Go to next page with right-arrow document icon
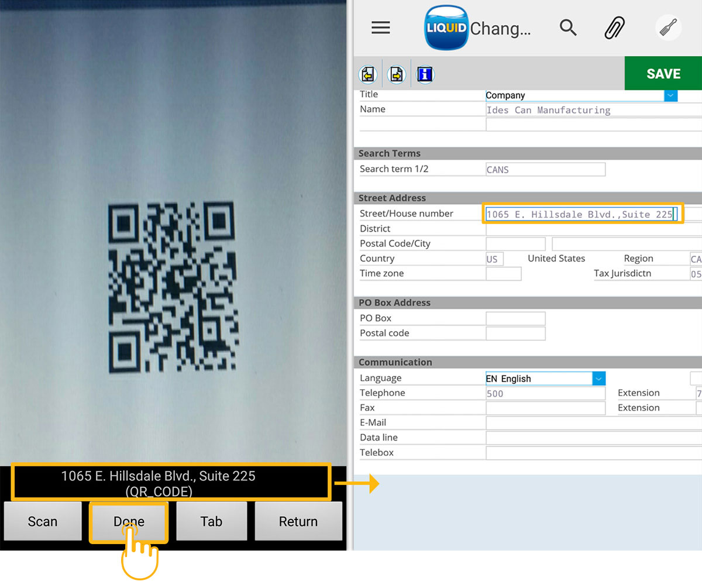 (397, 74)
